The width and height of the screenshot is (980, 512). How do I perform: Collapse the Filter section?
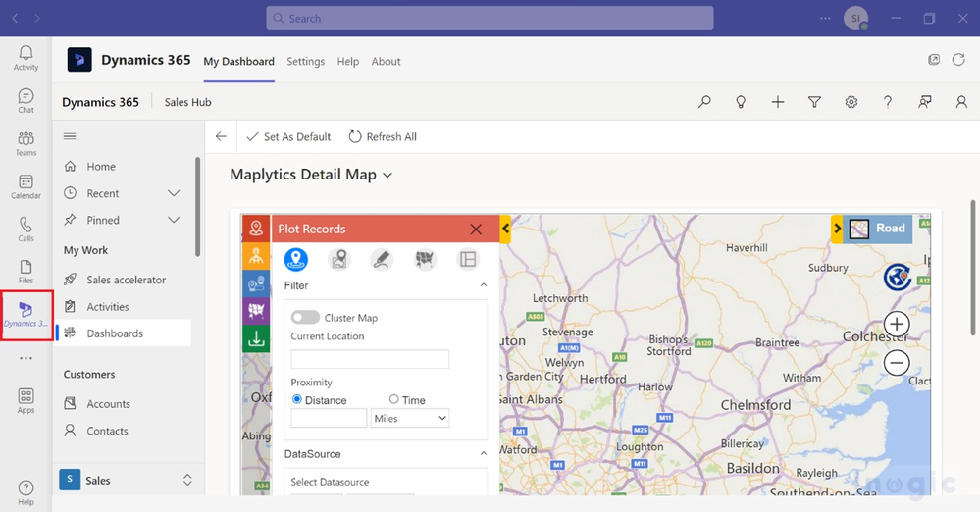[x=483, y=285]
